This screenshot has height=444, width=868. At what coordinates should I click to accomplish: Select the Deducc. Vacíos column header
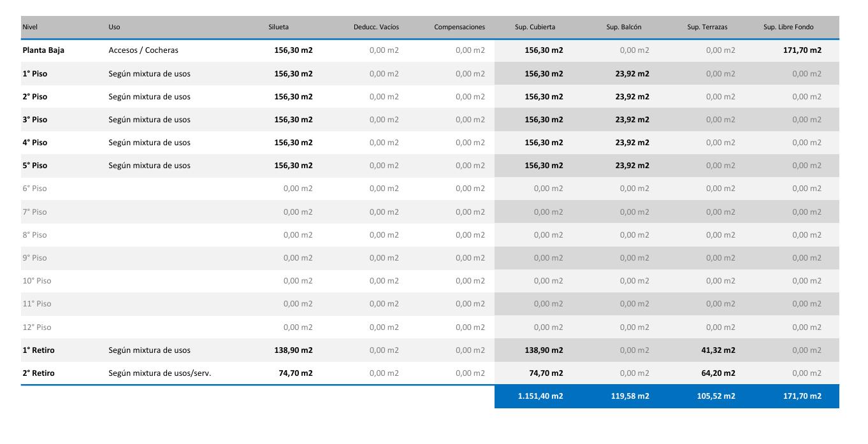[376, 27]
